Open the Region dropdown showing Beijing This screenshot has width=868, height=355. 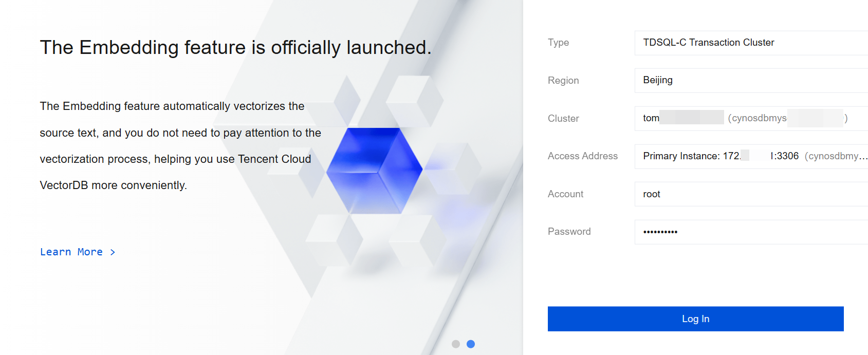click(751, 80)
